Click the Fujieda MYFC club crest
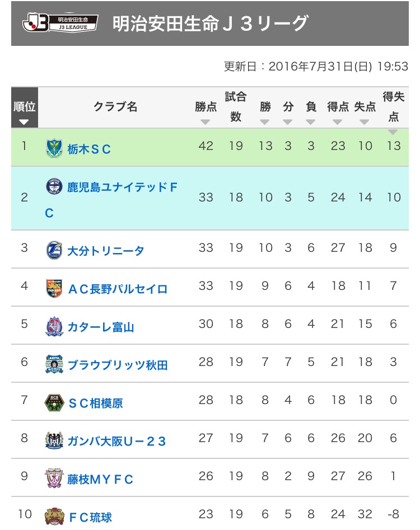The image size is (420, 530). pyautogui.click(x=54, y=479)
